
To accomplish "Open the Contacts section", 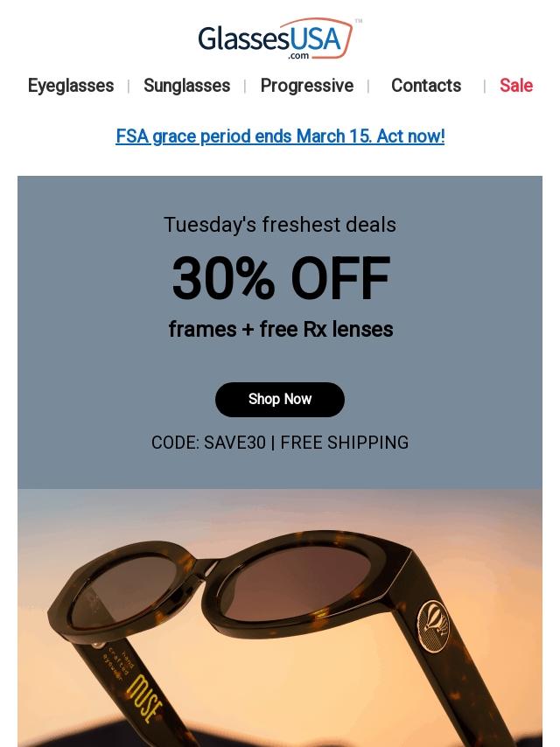I will click(x=425, y=86).
